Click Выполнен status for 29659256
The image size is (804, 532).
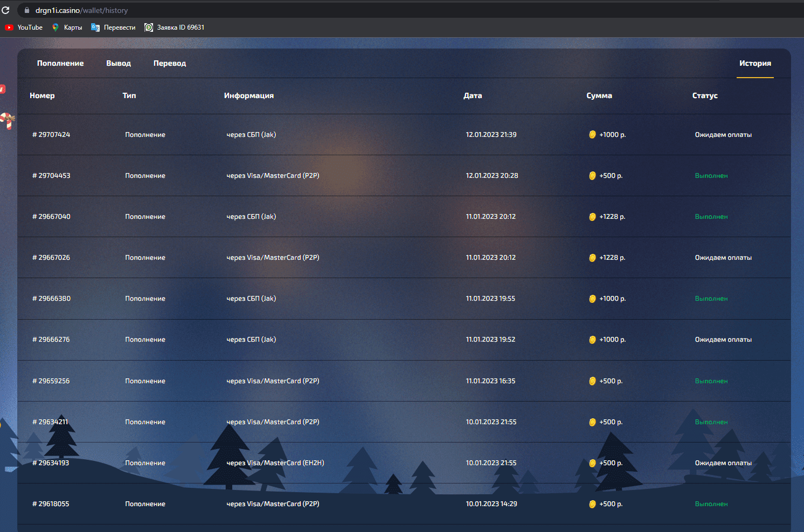[x=711, y=381]
